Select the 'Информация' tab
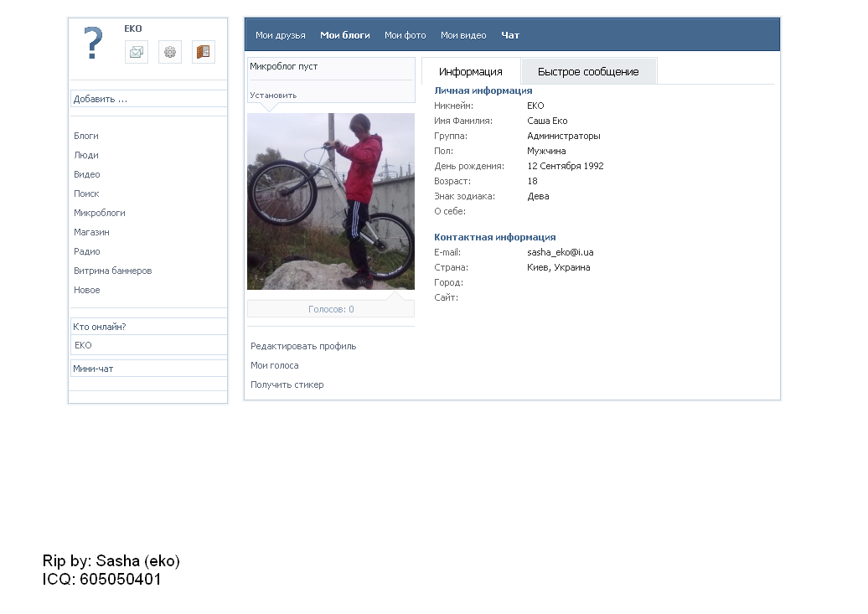Viewport: 868px width, 614px height. click(x=471, y=71)
